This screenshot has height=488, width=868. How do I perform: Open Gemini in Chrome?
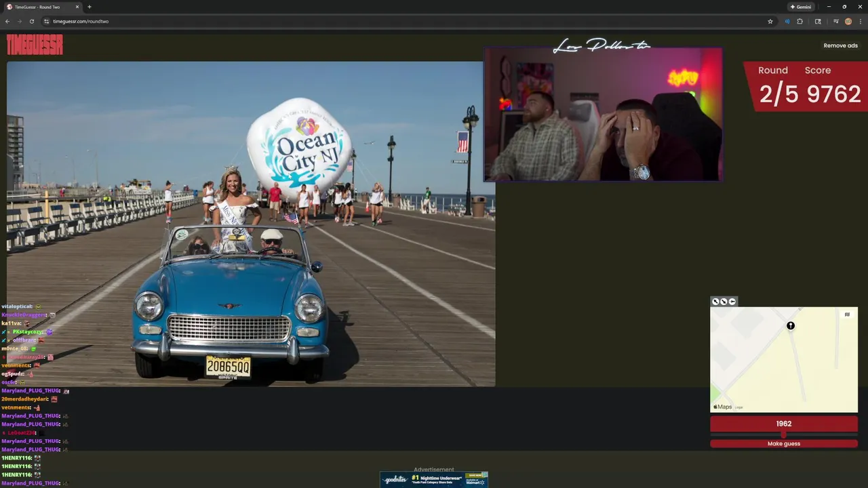pos(801,7)
